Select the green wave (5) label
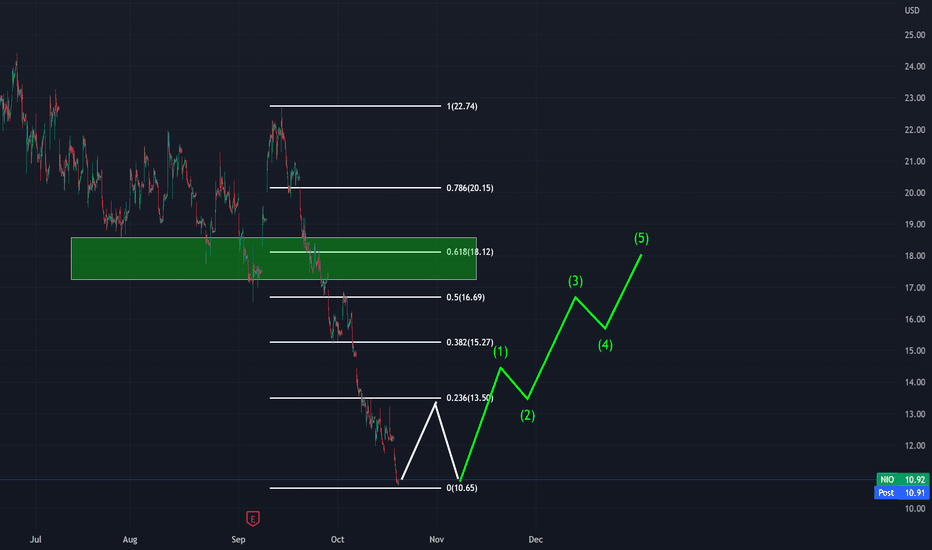This screenshot has width=932, height=550. [641, 238]
